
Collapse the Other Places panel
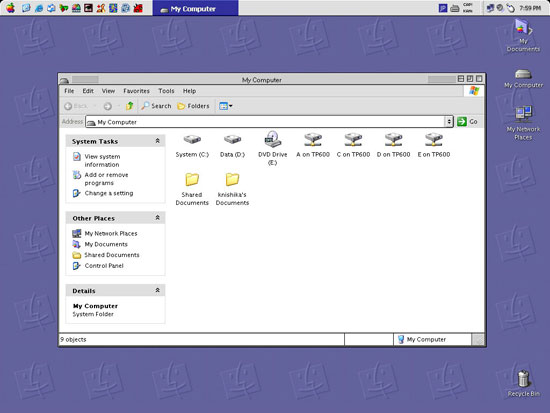pos(157,218)
